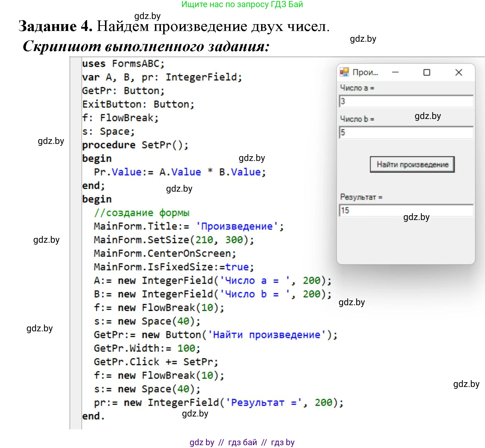Click the green '//создание формы' comment
The image size is (485, 448).
[x=142, y=213]
